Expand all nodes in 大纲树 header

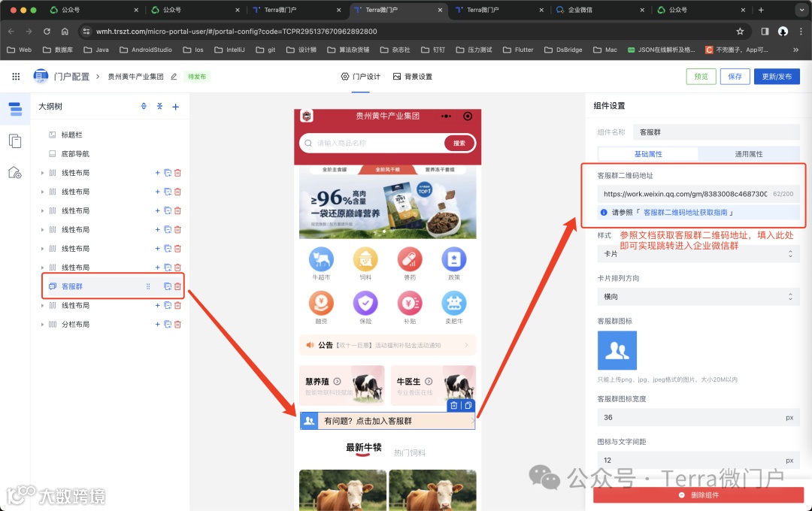pyautogui.click(x=144, y=106)
